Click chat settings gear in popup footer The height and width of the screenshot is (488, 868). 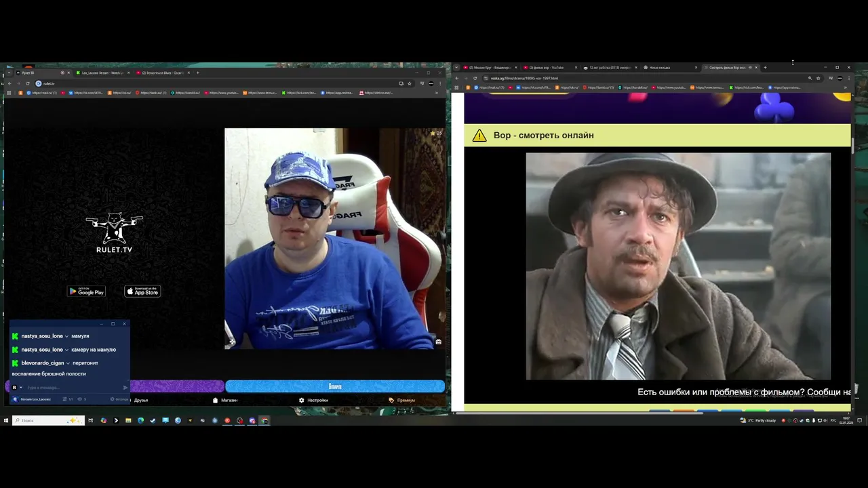(119, 399)
